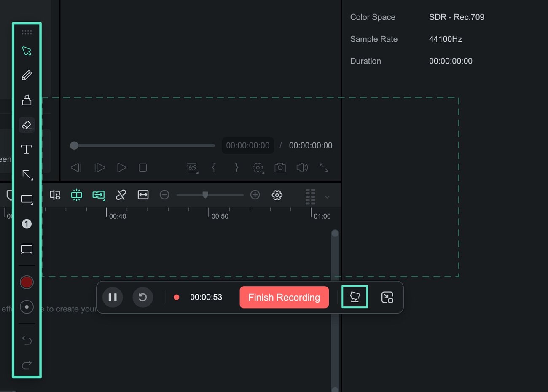This screenshot has width=548, height=392.
Task: Open the timeline settings gear
Action: pos(277,195)
